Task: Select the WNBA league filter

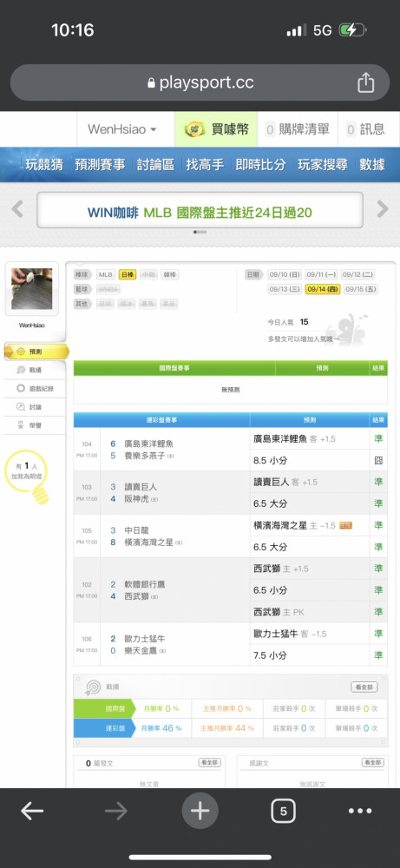Action: [108, 289]
